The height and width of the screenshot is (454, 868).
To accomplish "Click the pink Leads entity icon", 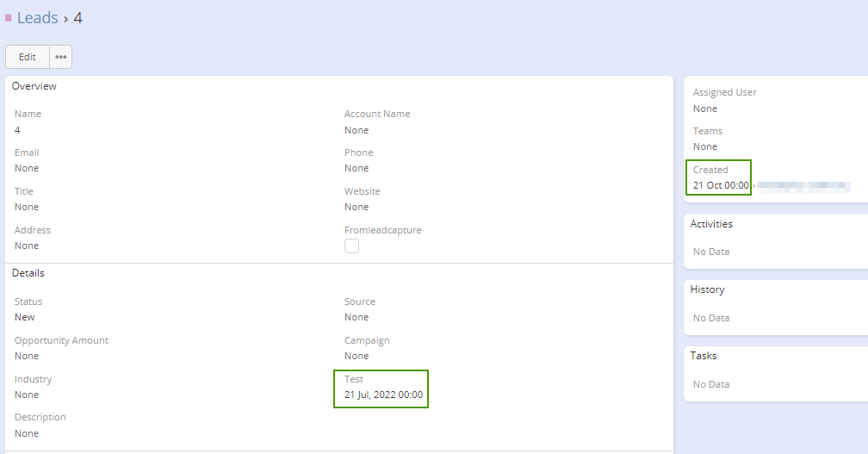I will (x=9, y=18).
